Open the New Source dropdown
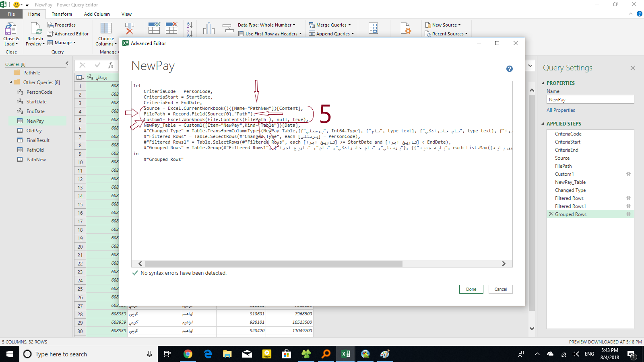 [x=443, y=25]
